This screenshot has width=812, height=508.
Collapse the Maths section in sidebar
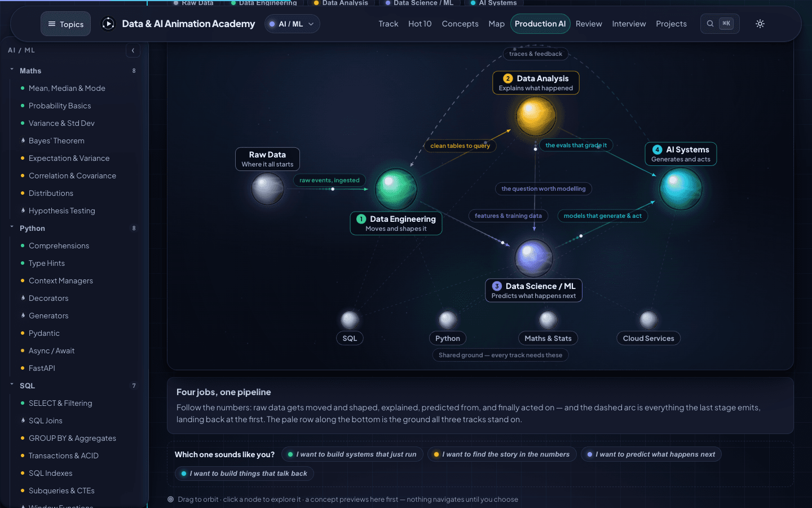[x=73, y=71]
